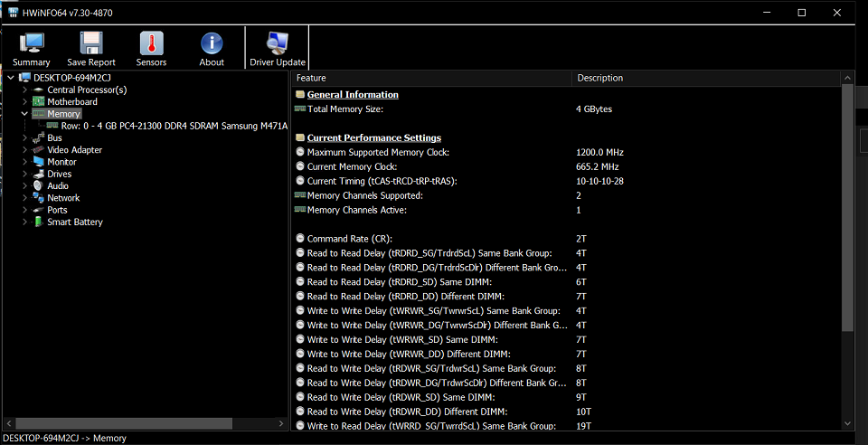Click the Motherboard tree icon
The width and height of the screenshot is (868, 445).
point(39,102)
